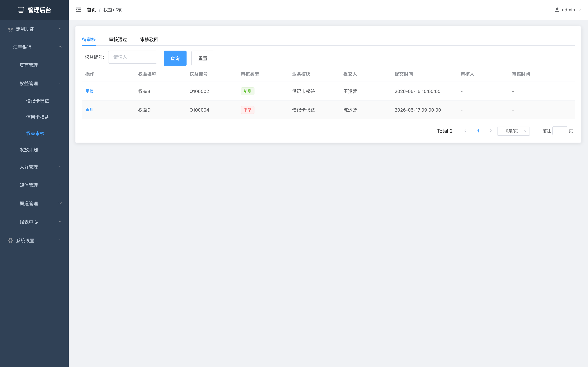Click the blue 查询 button

175,58
